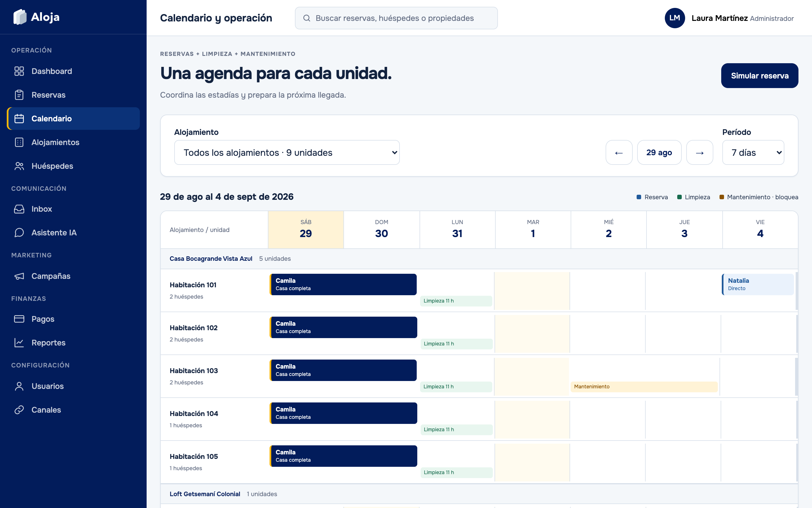
Task: Click Camila reservation in Habitación 105
Action: pyautogui.click(x=343, y=456)
